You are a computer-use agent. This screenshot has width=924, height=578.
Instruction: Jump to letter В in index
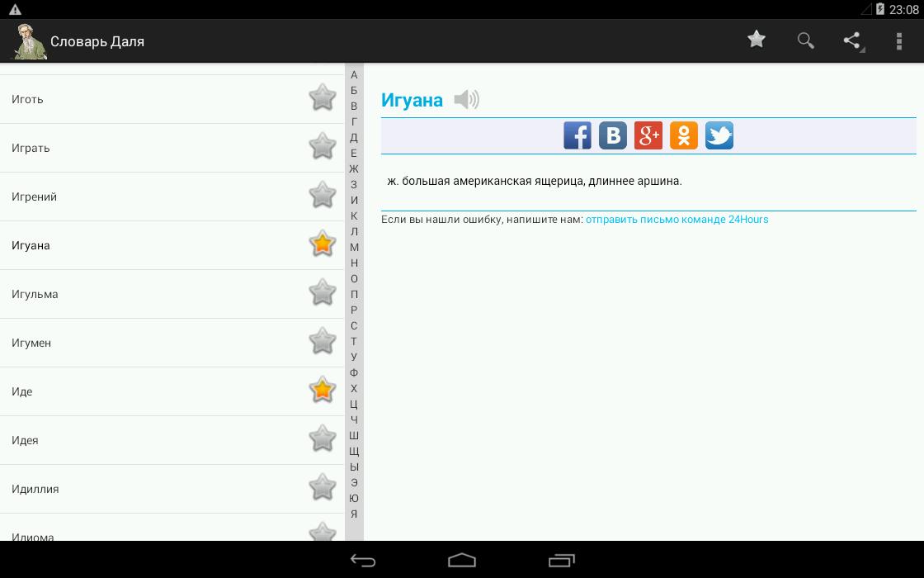tap(354, 107)
